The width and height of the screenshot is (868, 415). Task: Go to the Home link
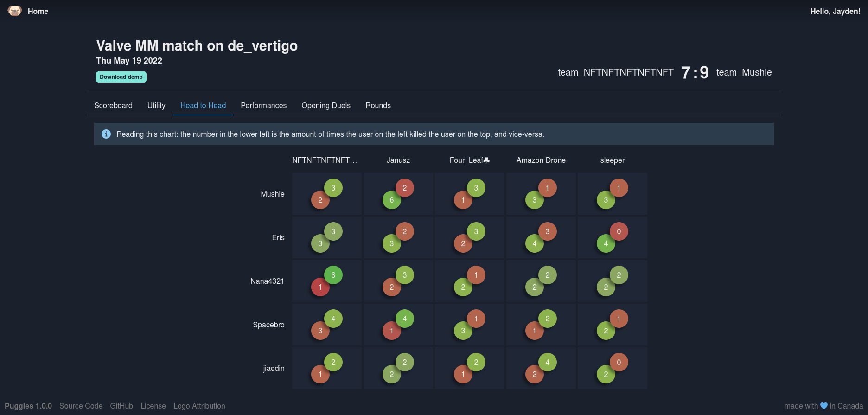38,11
